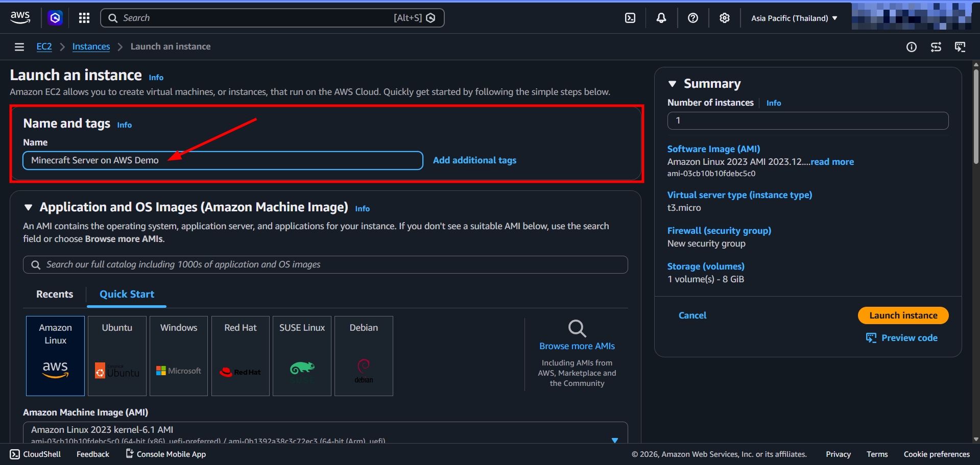
Task: Click Add additional tags
Action: tap(474, 160)
